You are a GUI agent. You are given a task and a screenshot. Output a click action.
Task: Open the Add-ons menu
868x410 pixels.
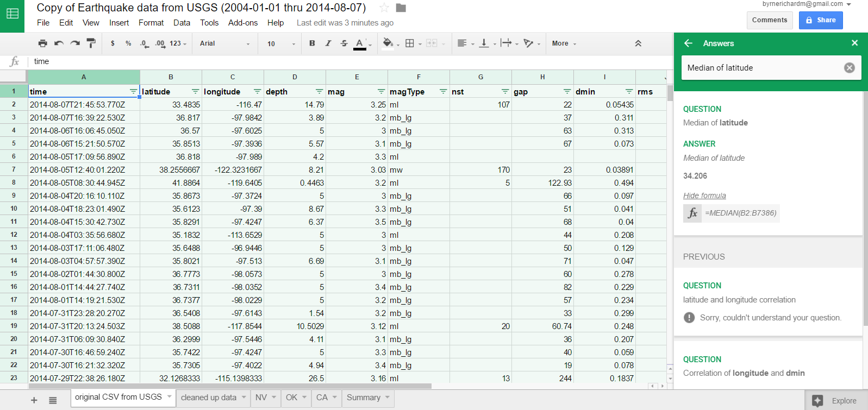pos(243,23)
